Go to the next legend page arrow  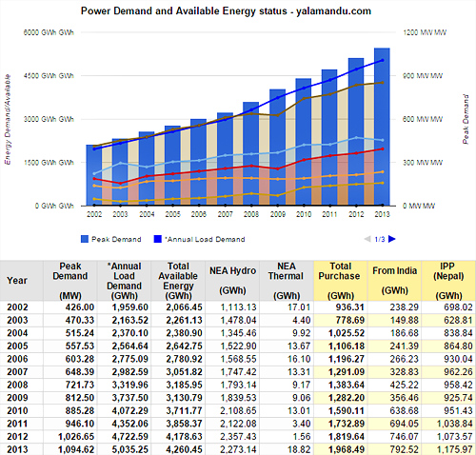(x=392, y=239)
